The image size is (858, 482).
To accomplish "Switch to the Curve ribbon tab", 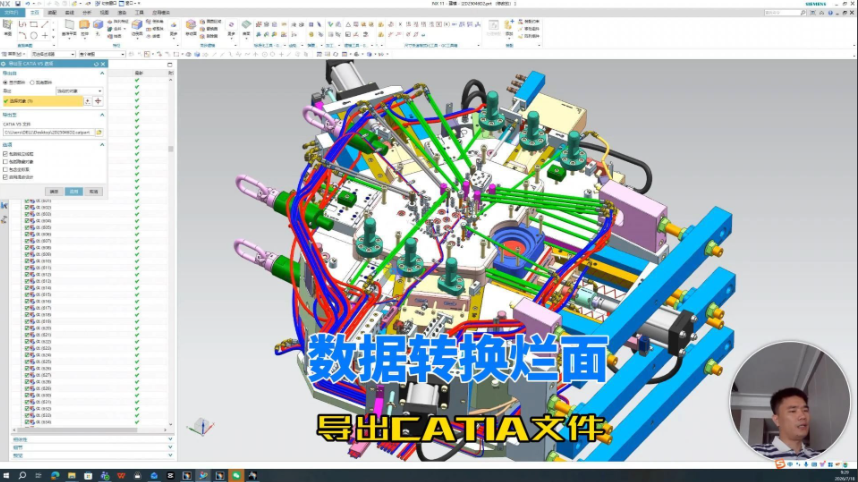I will point(69,13).
